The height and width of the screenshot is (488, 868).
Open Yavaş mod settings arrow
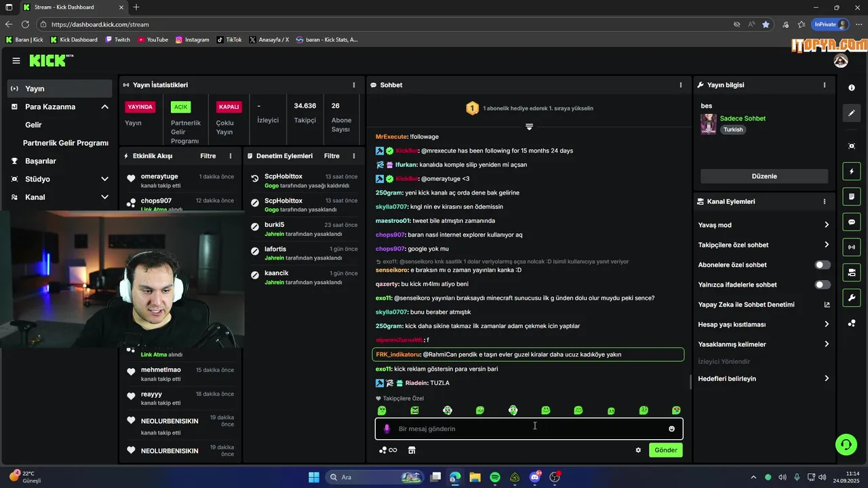coord(827,225)
